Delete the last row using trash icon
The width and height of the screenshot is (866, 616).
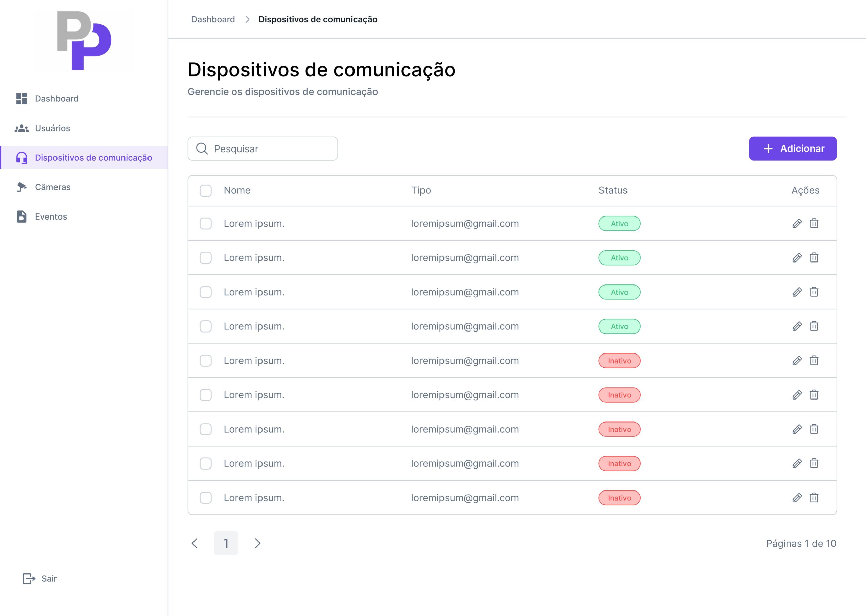(x=814, y=497)
